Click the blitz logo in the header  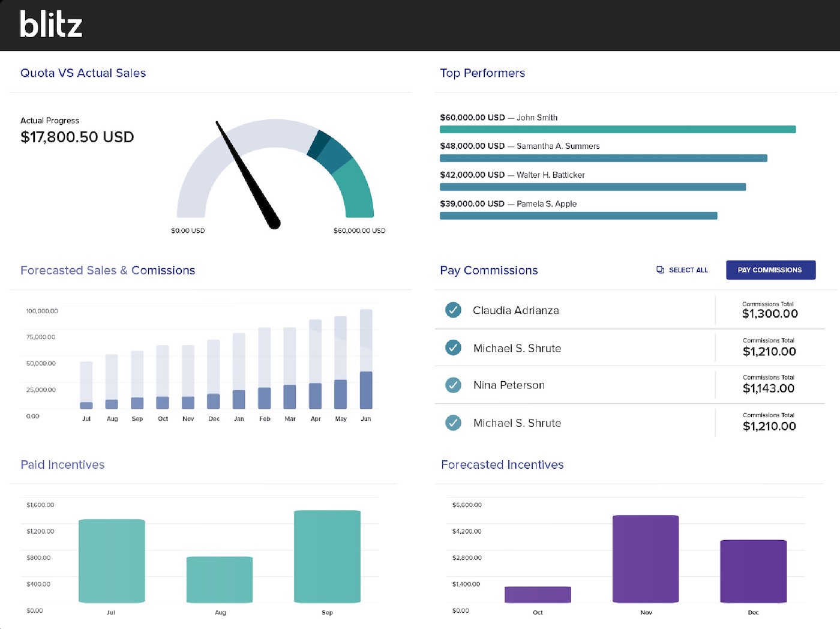[x=50, y=25]
